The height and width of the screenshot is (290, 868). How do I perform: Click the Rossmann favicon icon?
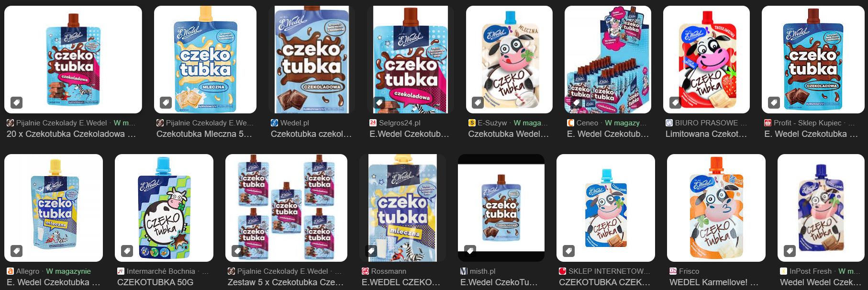pyautogui.click(x=365, y=271)
